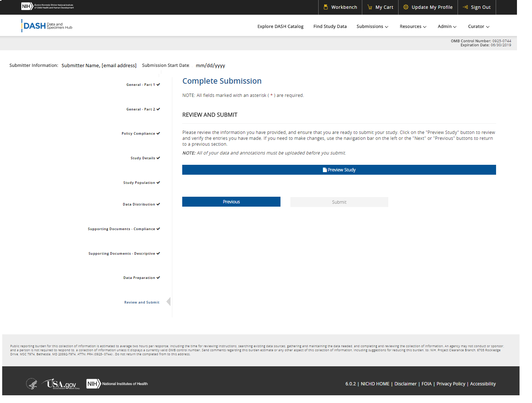Navigate to Policy Compliance section
The image size is (532, 403).
point(138,134)
